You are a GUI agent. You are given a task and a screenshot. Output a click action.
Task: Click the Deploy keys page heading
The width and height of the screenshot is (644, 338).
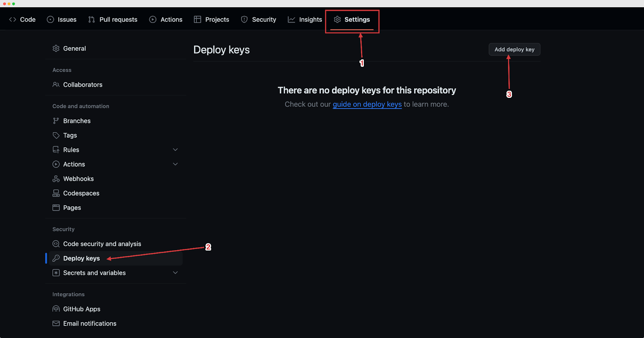point(221,50)
